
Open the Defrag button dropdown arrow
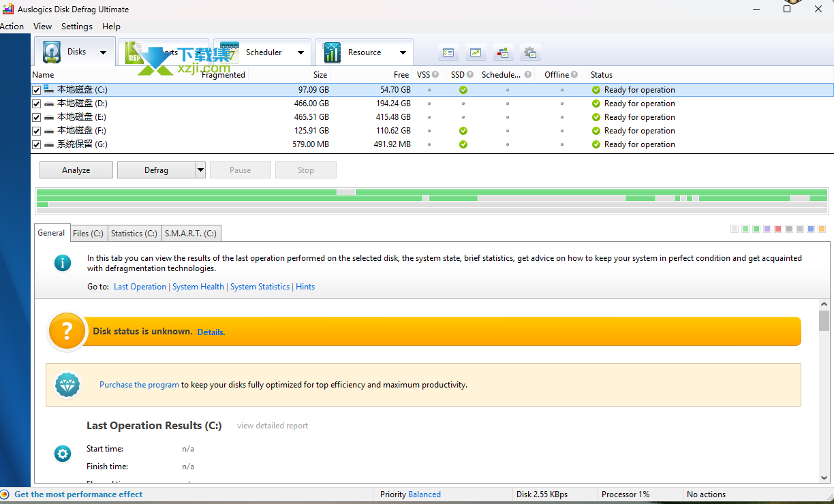200,170
